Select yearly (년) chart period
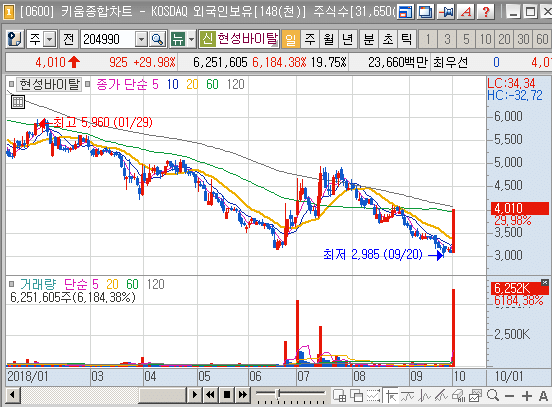This screenshot has width=552, height=407. coord(348,39)
